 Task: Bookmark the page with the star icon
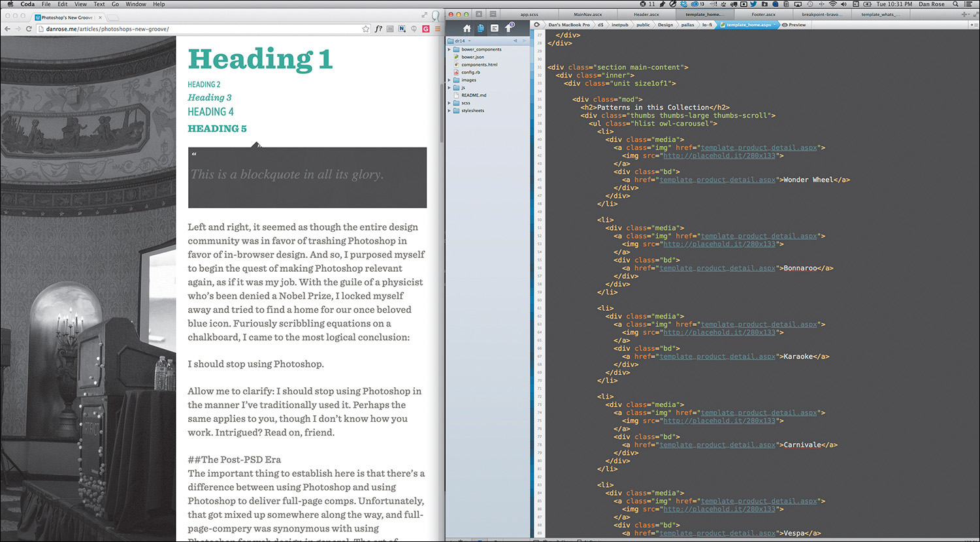pos(366,29)
